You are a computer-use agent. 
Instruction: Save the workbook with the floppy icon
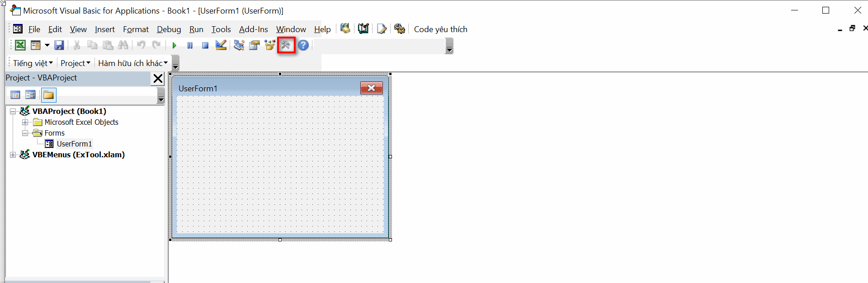(x=59, y=45)
